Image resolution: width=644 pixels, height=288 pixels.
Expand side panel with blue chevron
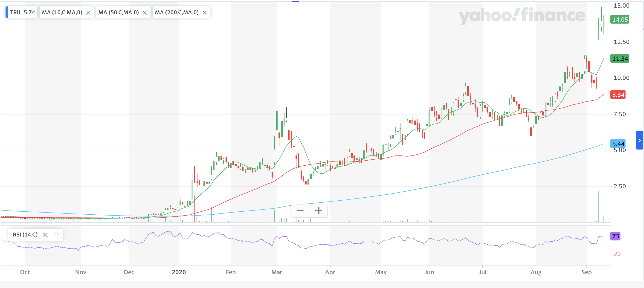coord(639,140)
